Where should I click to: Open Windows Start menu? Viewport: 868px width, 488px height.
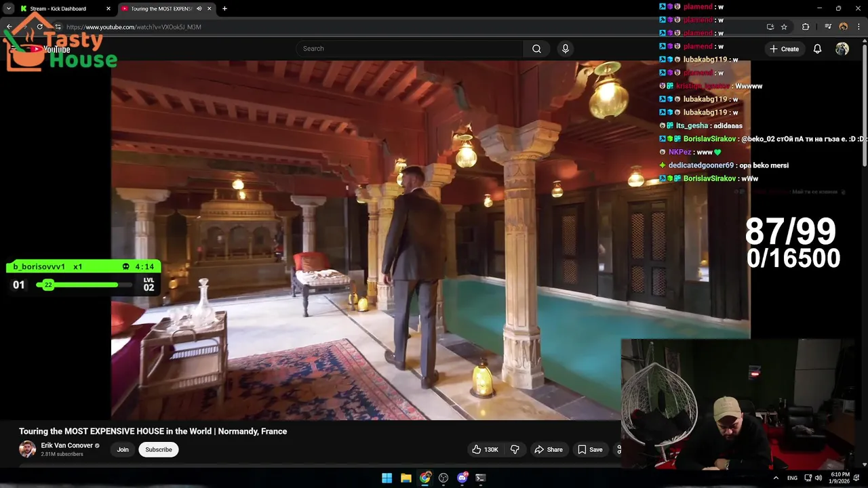[x=387, y=478]
